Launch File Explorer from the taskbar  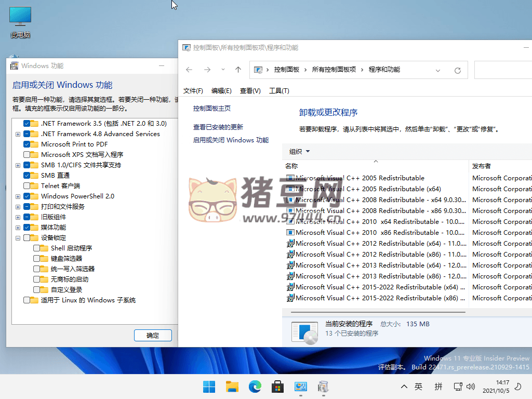(232, 387)
